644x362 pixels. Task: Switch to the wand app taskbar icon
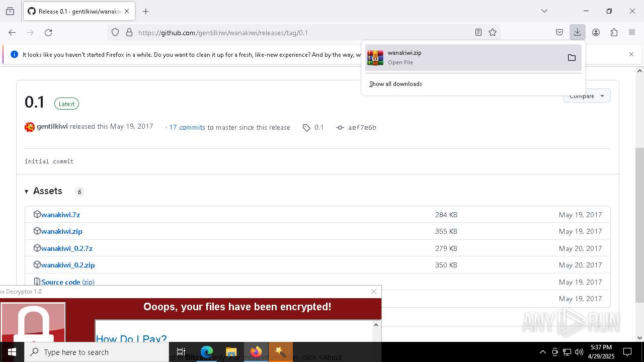tap(280, 352)
